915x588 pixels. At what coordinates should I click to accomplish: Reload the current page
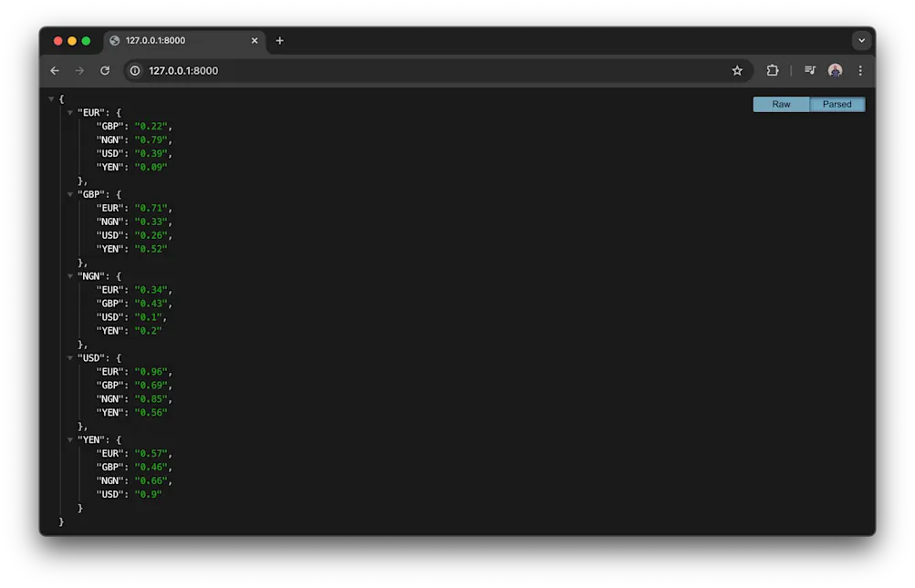[x=104, y=70]
